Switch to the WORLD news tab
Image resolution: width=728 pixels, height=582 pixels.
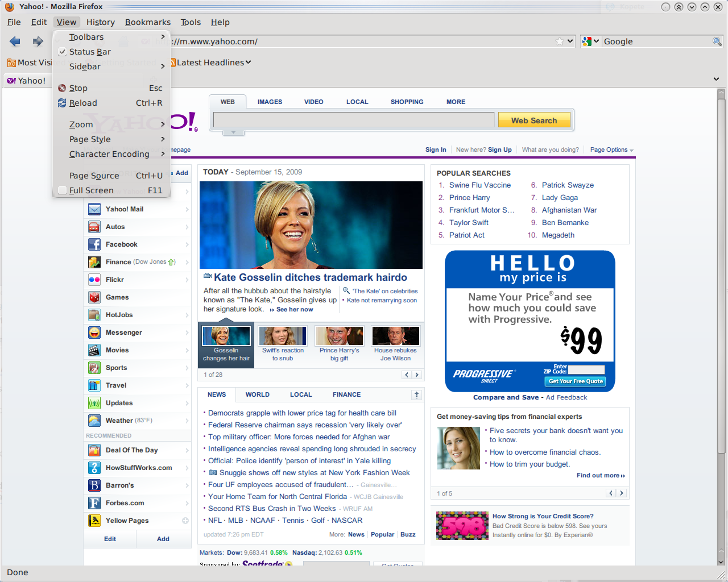click(x=258, y=394)
